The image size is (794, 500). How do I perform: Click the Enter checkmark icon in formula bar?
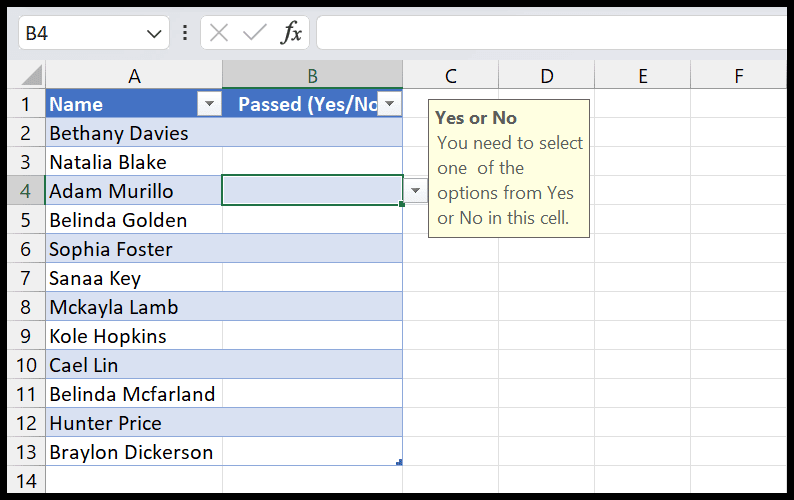[x=255, y=33]
